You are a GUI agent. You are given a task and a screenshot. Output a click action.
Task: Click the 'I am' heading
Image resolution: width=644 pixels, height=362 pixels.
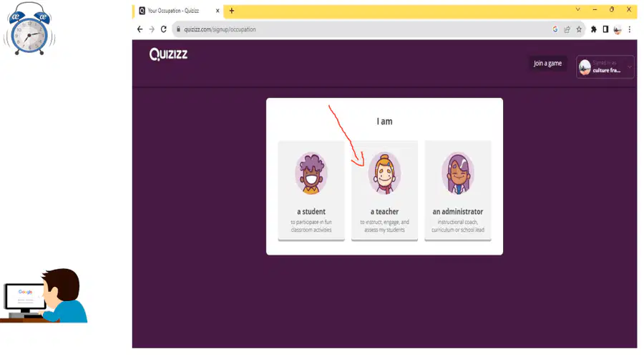[x=384, y=122]
